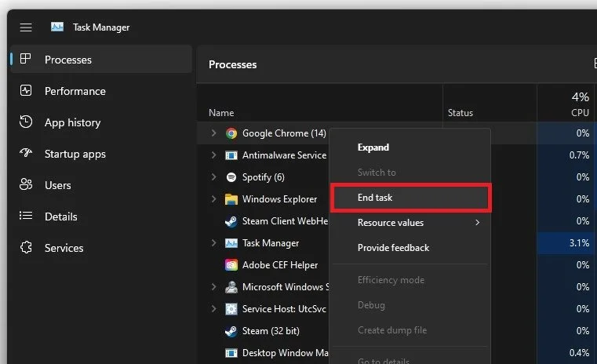Select the Steam (32 bit) name
The height and width of the screenshot is (364, 597).
pos(271,331)
